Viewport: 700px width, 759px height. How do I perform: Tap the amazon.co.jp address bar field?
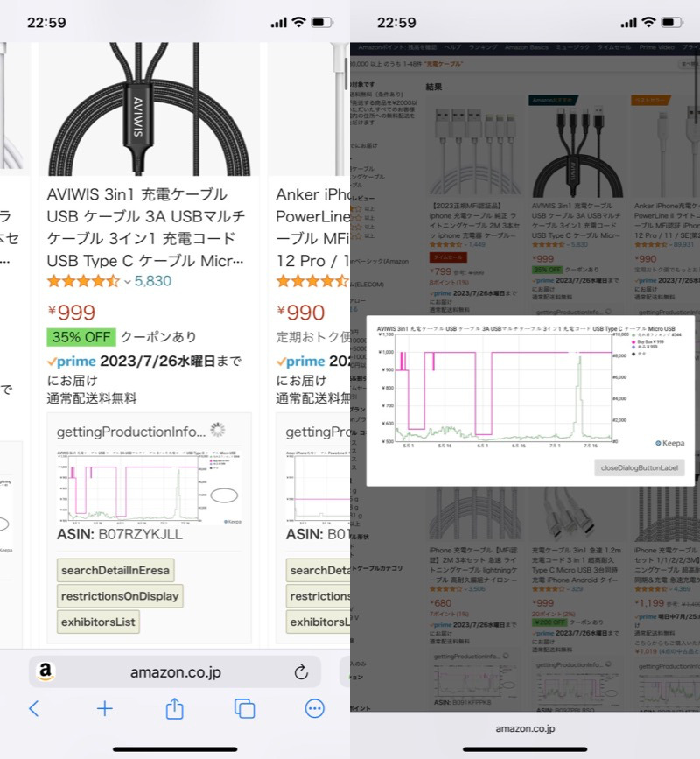pyautogui.click(x=175, y=672)
